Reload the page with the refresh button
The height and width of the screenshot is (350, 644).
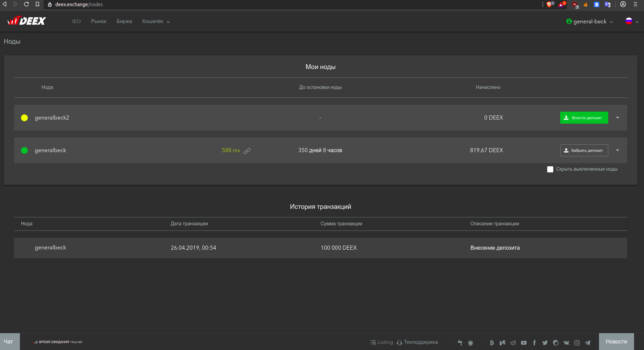pyautogui.click(x=26, y=4)
